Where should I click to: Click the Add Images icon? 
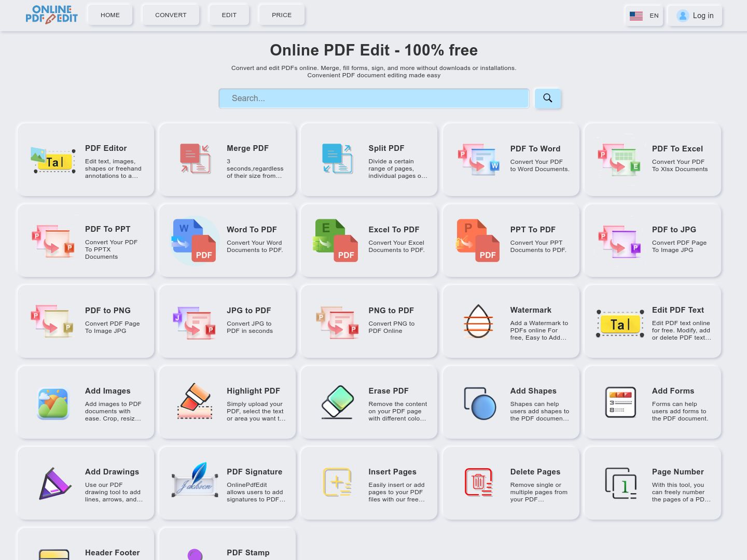[x=53, y=403]
